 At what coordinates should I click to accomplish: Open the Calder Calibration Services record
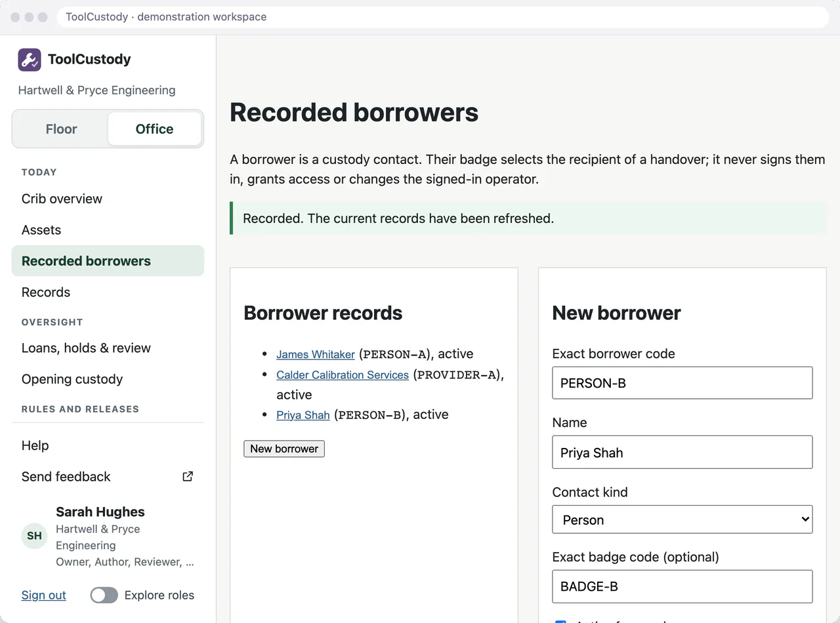point(343,375)
